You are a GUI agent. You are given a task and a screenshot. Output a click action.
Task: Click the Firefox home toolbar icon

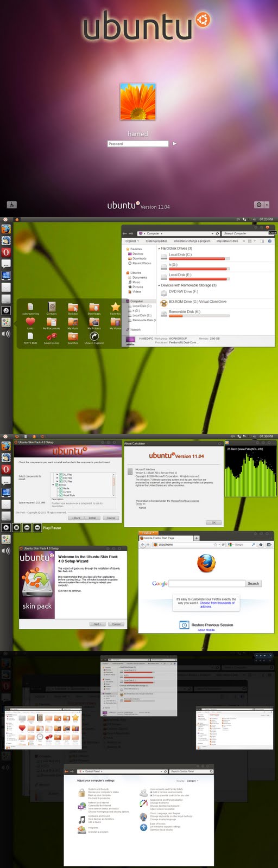[261, 544]
